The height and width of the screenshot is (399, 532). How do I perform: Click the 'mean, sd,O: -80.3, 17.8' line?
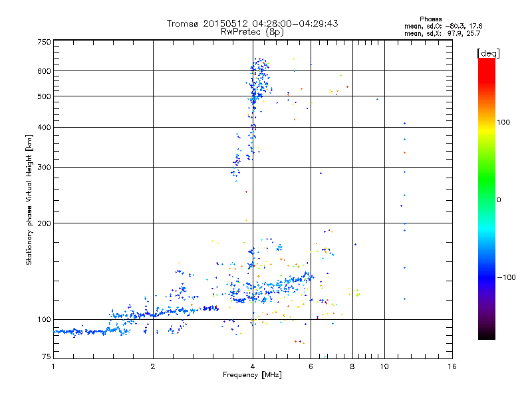tap(443, 27)
